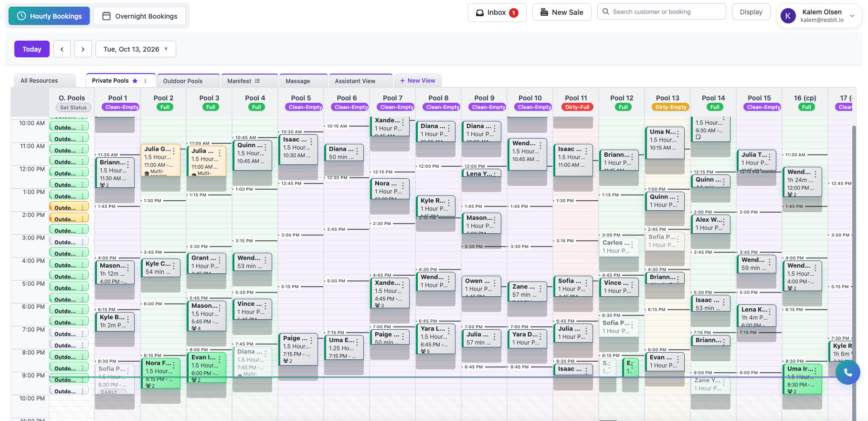
Task: Go to the next day
Action: coord(83,49)
